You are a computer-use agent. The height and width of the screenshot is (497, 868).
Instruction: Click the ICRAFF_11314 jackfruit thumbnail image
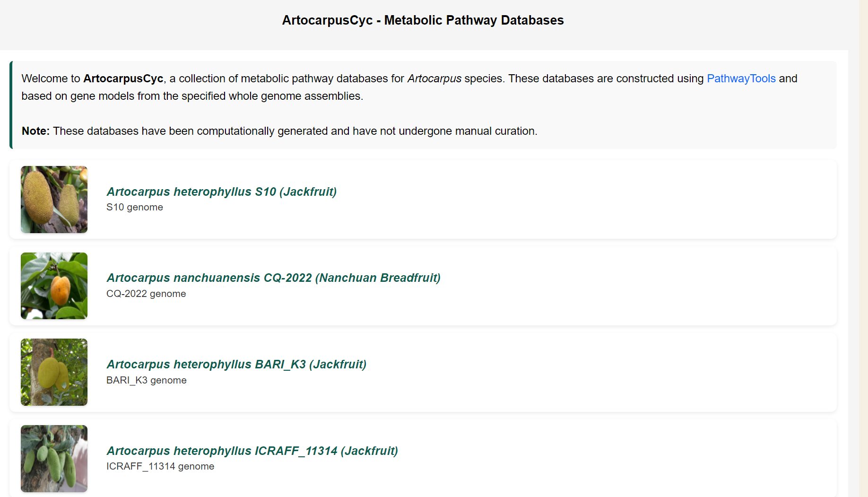click(54, 458)
